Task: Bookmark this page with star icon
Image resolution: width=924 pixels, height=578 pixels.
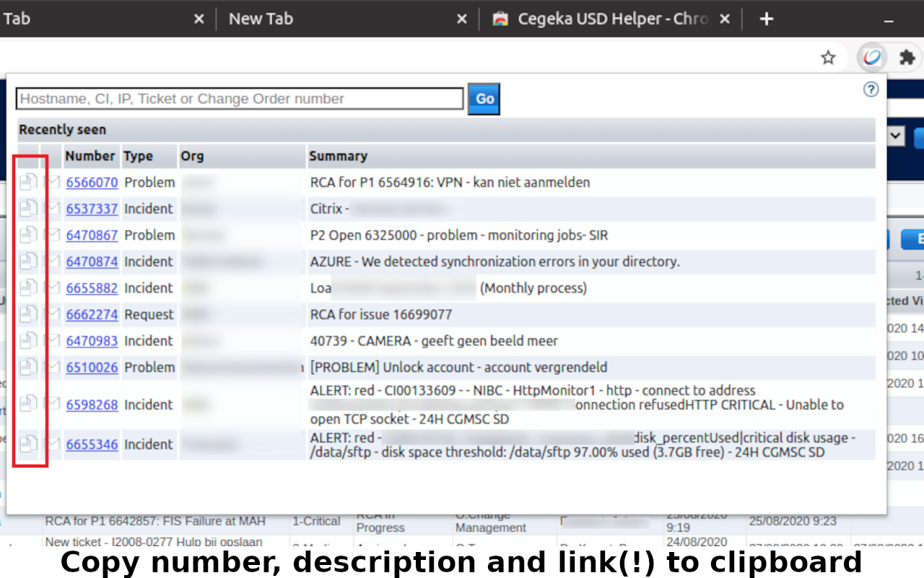Action: pos(828,58)
